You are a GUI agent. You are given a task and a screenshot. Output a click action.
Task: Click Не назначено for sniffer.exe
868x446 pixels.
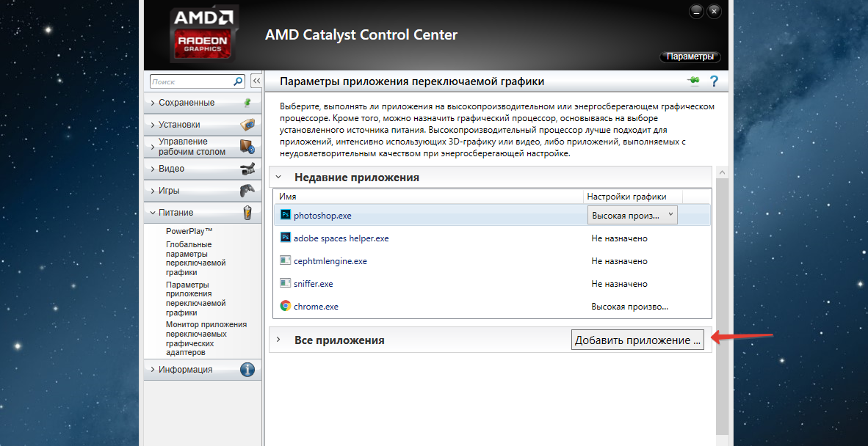[620, 283]
